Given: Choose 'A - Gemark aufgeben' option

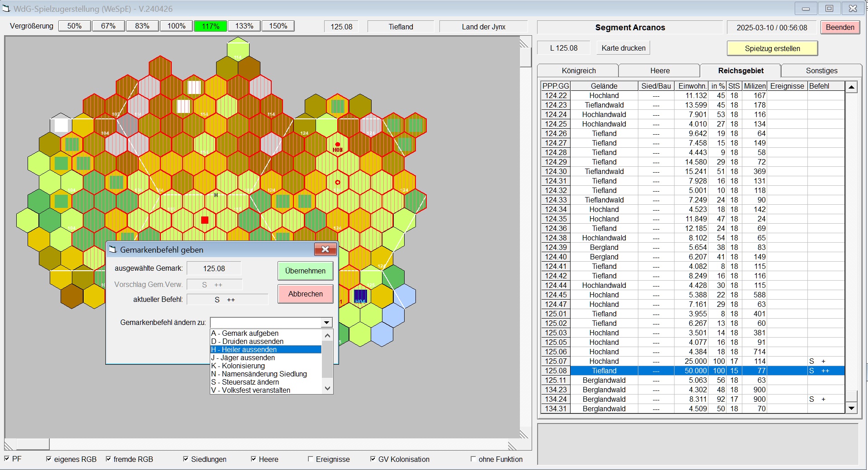Looking at the screenshot, I should (x=266, y=333).
